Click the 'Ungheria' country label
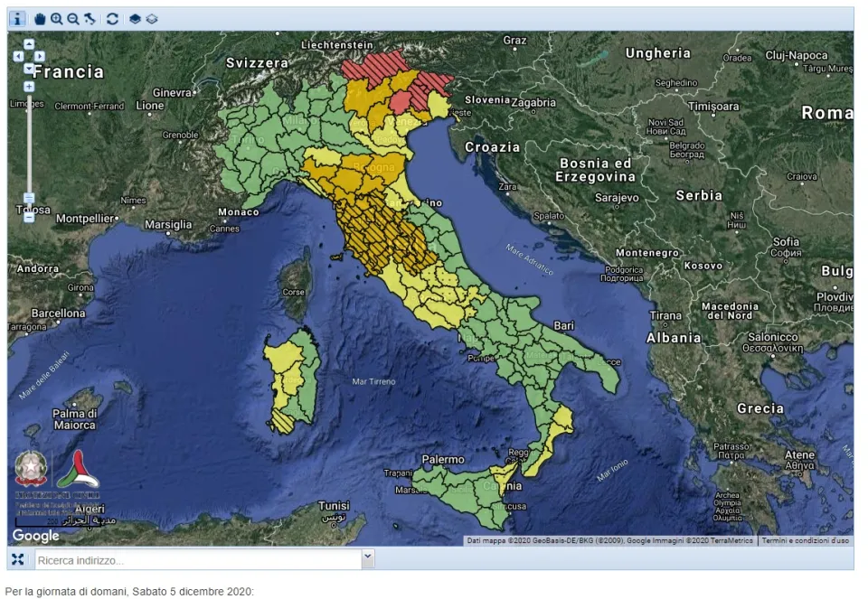 click(657, 53)
